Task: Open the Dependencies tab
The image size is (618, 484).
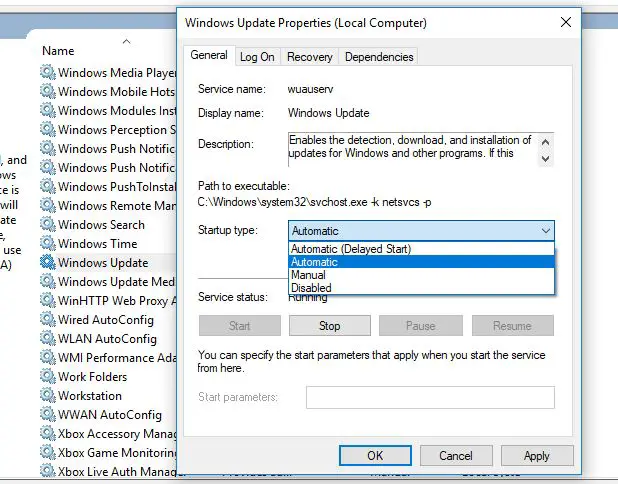Action: click(x=379, y=57)
